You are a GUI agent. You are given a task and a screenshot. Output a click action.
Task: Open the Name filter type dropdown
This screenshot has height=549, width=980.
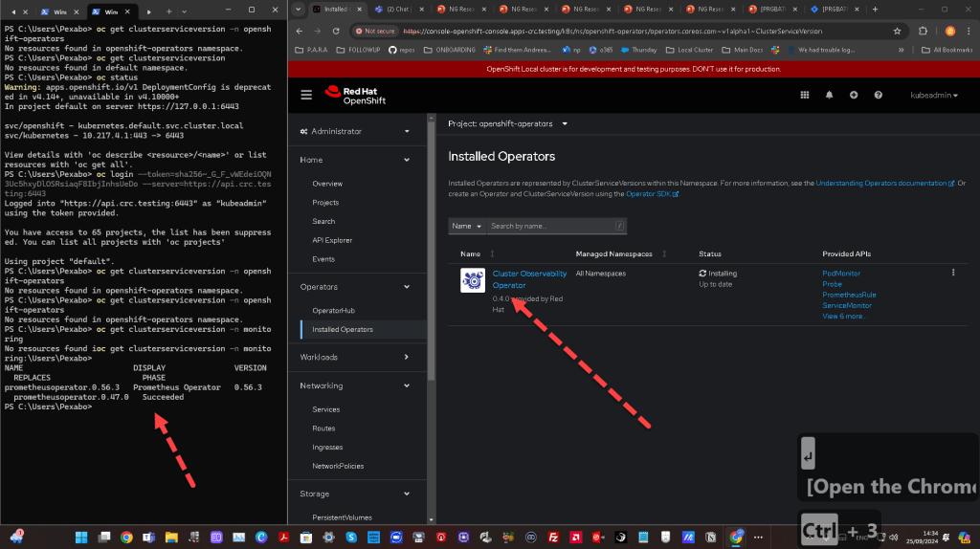[467, 226]
